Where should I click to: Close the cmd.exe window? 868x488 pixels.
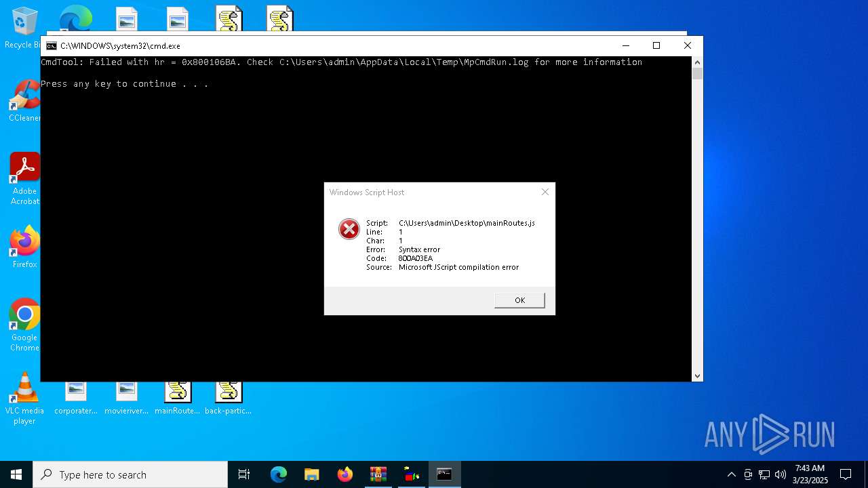pos(687,45)
